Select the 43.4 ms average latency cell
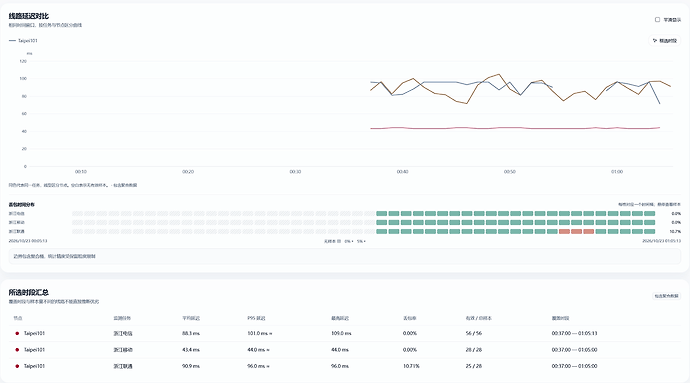 pos(191,350)
